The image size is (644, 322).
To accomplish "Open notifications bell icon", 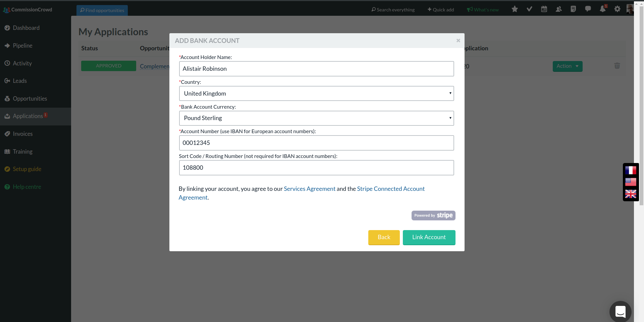I will tap(602, 9).
